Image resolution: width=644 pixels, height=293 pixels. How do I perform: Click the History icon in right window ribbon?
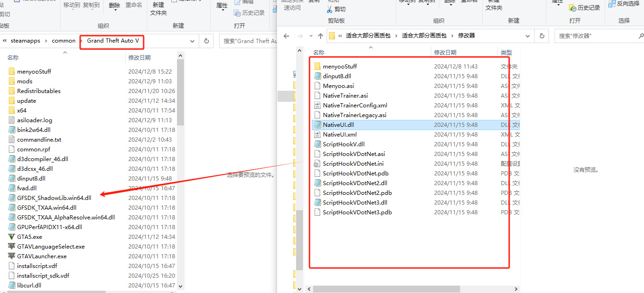573,8
